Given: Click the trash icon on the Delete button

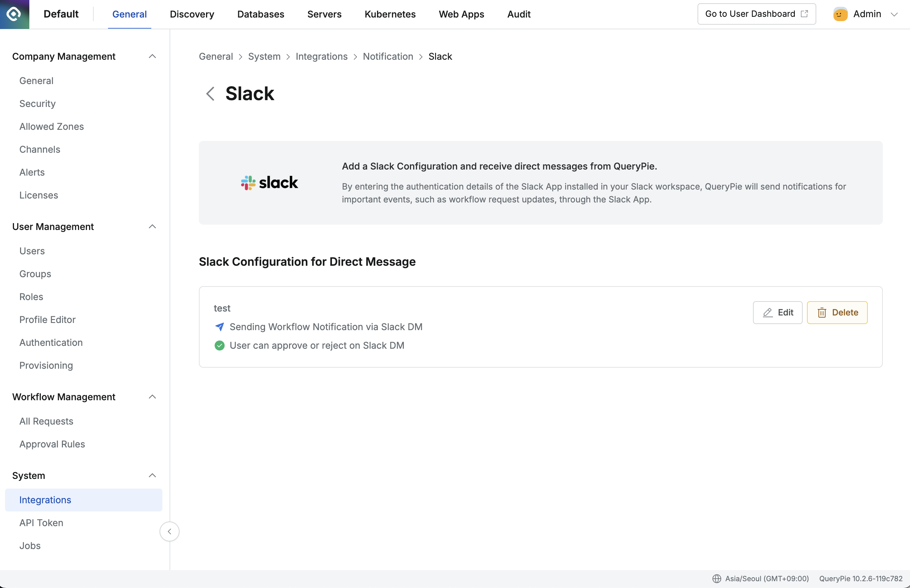Looking at the screenshot, I should 822,312.
